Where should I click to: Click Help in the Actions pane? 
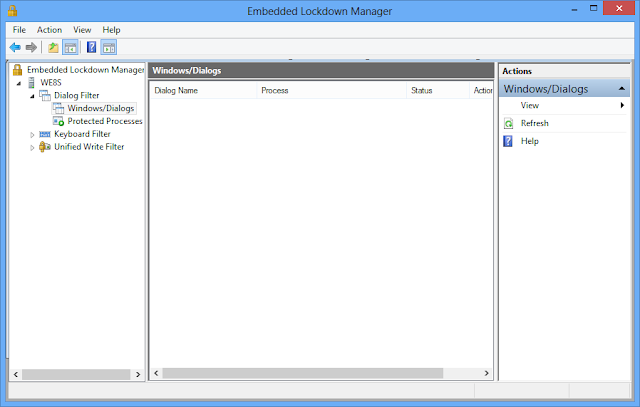[529, 141]
